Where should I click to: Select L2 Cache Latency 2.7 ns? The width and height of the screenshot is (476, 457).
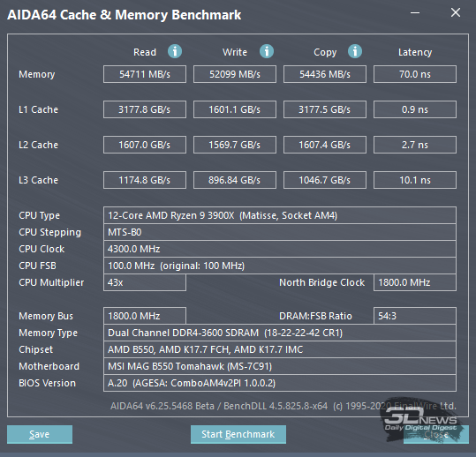tap(415, 145)
